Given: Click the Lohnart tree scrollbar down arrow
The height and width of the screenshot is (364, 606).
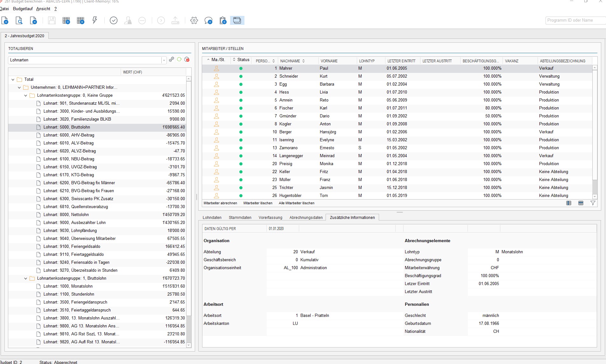Looking at the screenshot, I should coord(189,345).
